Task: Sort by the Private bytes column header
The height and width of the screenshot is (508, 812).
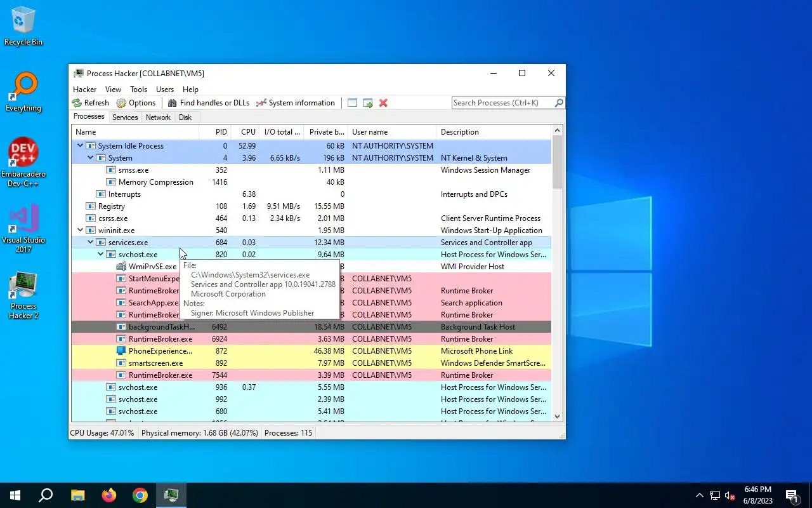Action: point(325,132)
